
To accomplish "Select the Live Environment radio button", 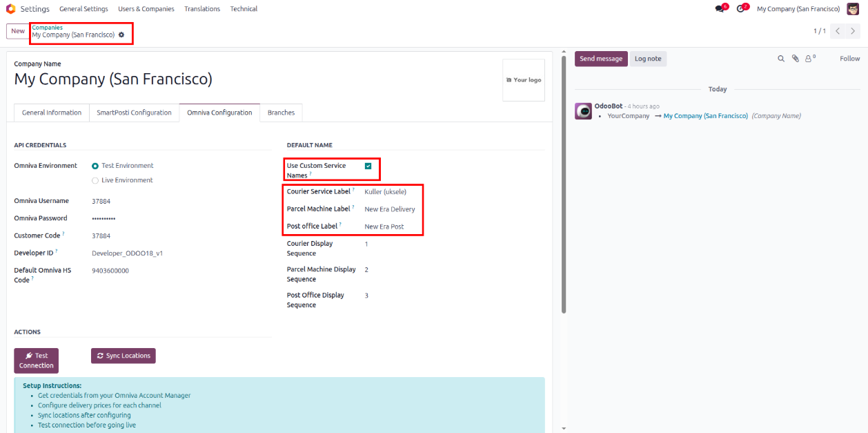I will [95, 180].
